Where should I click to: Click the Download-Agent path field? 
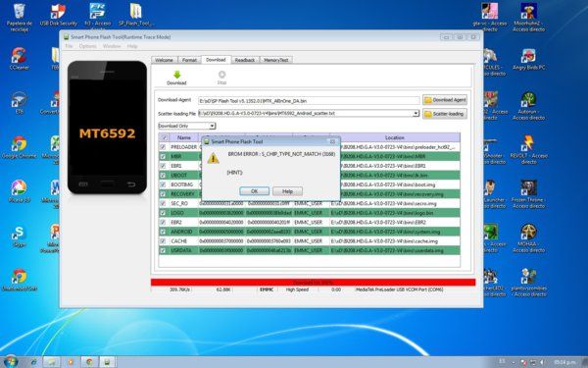(x=309, y=101)
